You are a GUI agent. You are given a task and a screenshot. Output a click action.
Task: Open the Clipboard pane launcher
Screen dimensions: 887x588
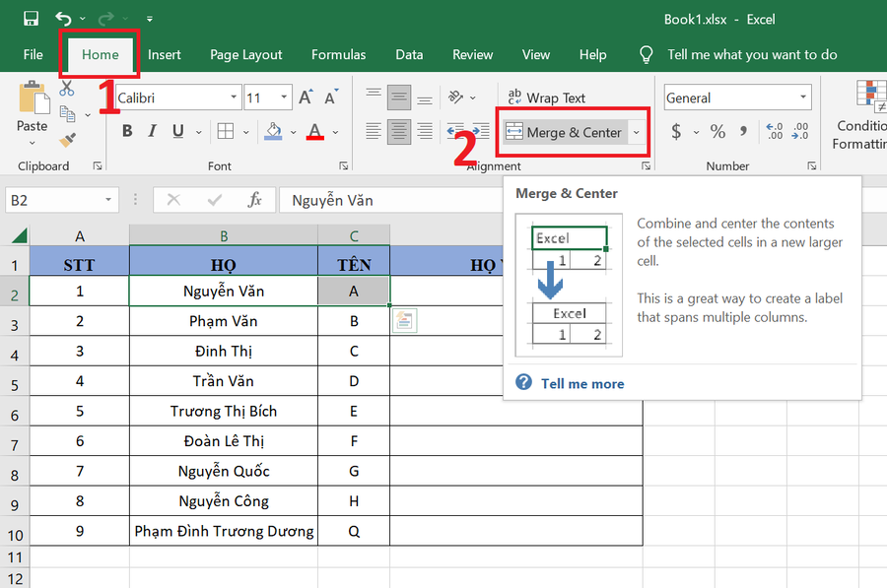tap(98, 165)
